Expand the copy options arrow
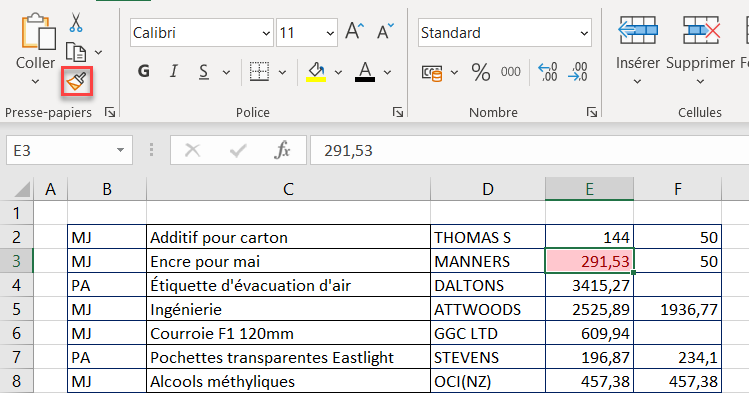 pyautogui.click(x=98, y=52)
